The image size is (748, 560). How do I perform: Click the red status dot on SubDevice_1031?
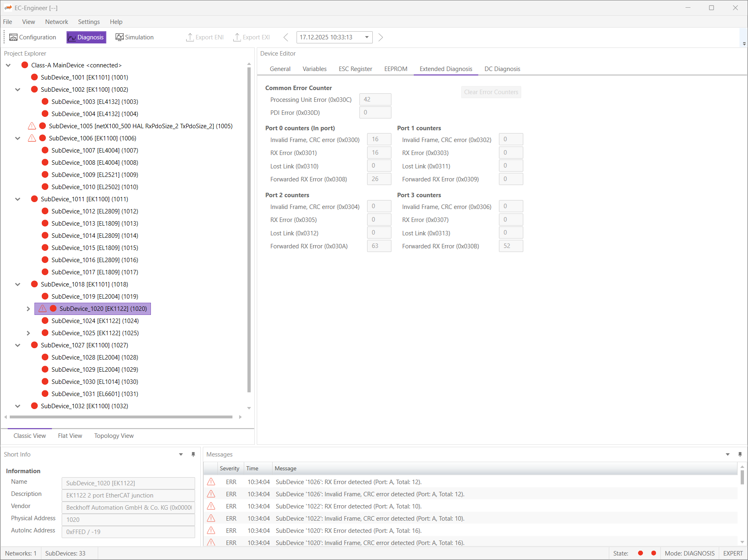point(45,394)
